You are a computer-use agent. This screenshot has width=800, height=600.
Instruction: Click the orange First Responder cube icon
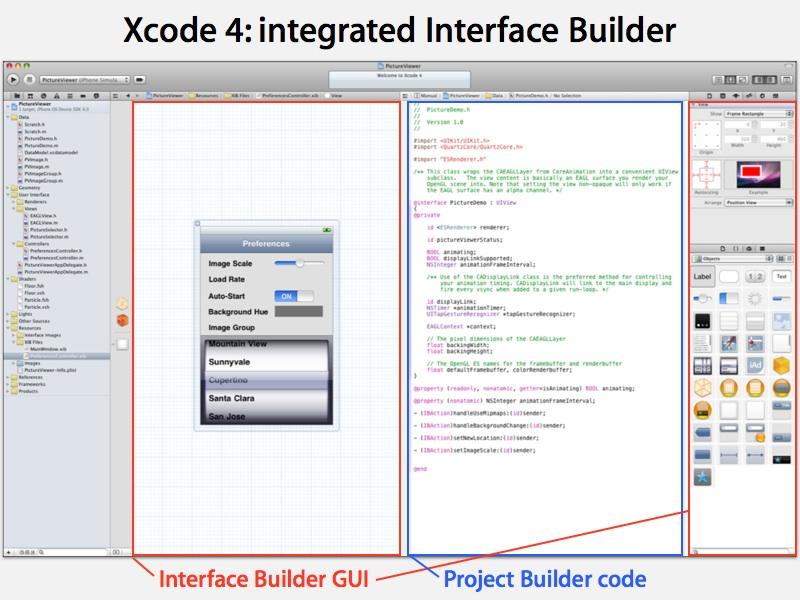122,320
